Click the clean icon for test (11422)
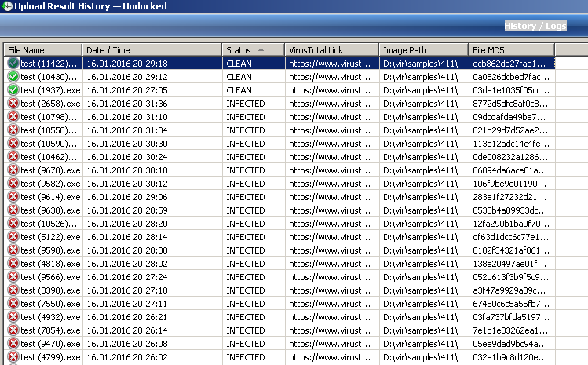 13,63
